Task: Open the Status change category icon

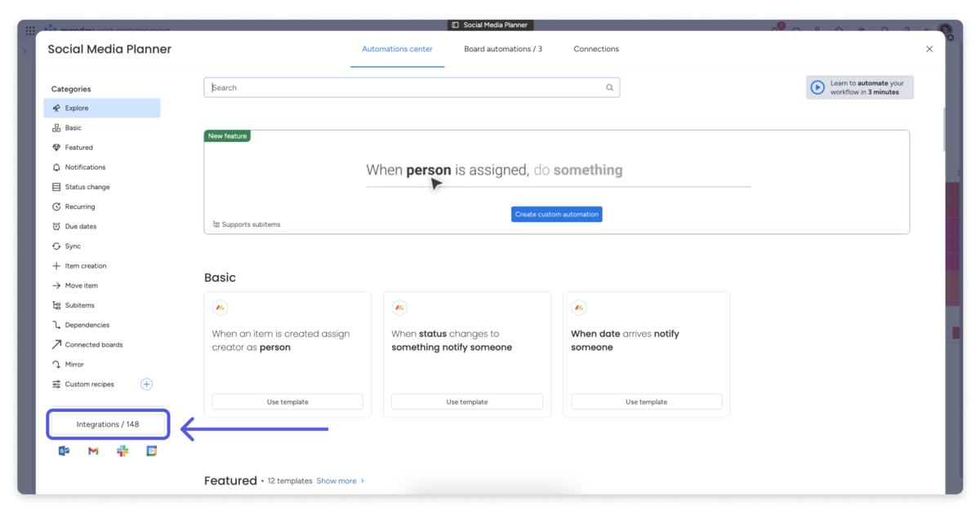Action: click(x=56, y=187)
